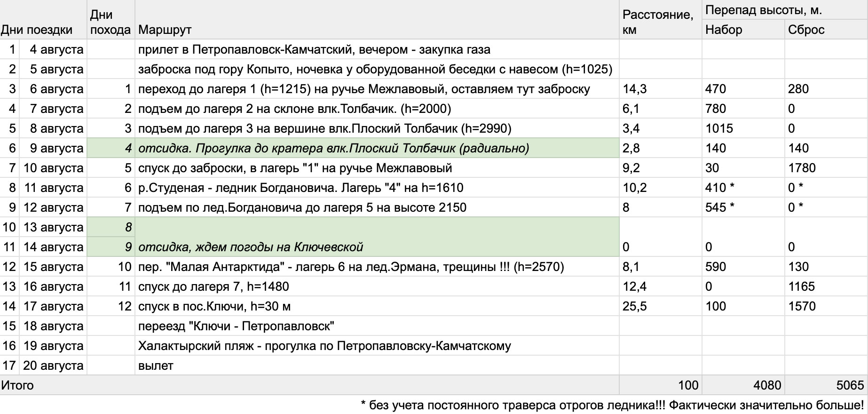868x414 pixels.
Task: Click the "Набор" subheader cell
Action: pos(743,29)
